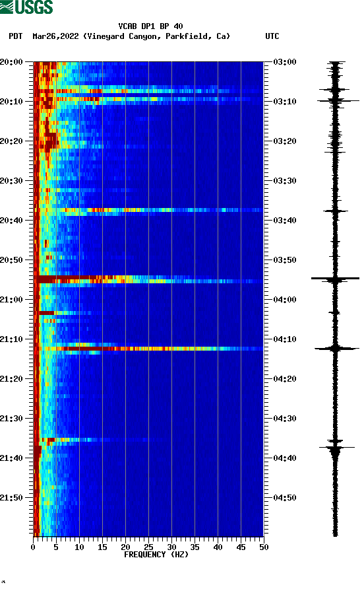
Task: Click the 04:20 UTC time label
Action: pyautogui.click(x=285, y=379)
